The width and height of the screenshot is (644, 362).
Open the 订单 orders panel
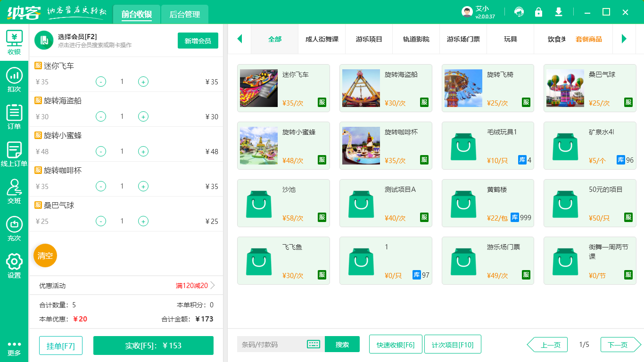pos(14,116)
